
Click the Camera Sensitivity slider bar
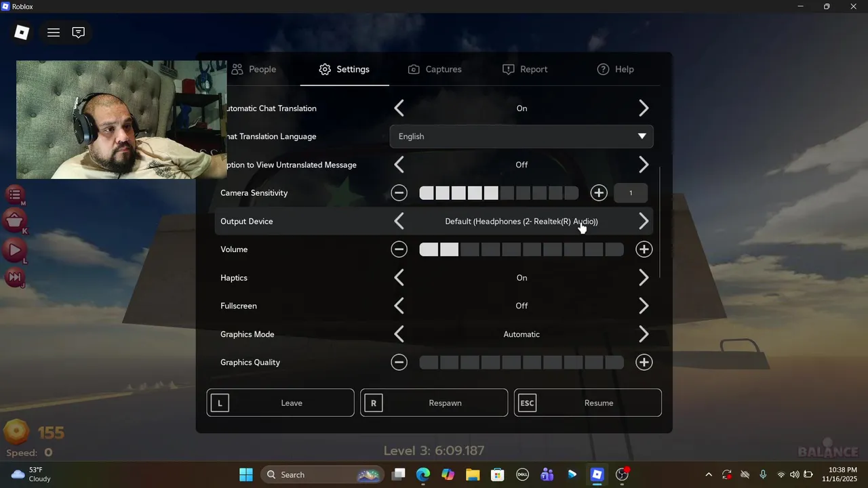[x=498, y=193]
